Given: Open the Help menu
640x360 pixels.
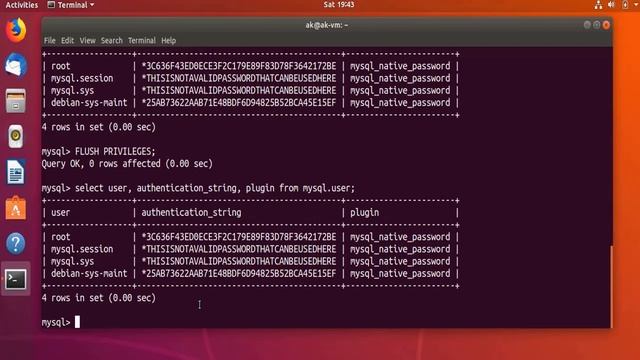Looking at the screenshot, I should (168, 40).
